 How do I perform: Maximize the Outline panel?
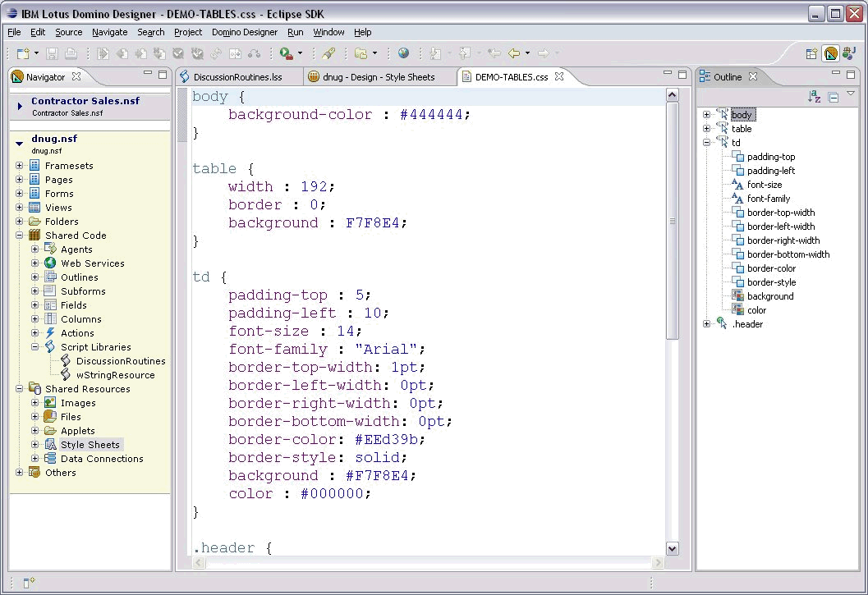851,74
